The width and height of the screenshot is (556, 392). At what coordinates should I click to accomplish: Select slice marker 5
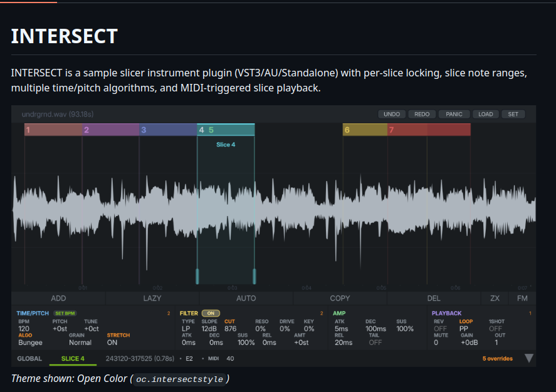(211, 130)
